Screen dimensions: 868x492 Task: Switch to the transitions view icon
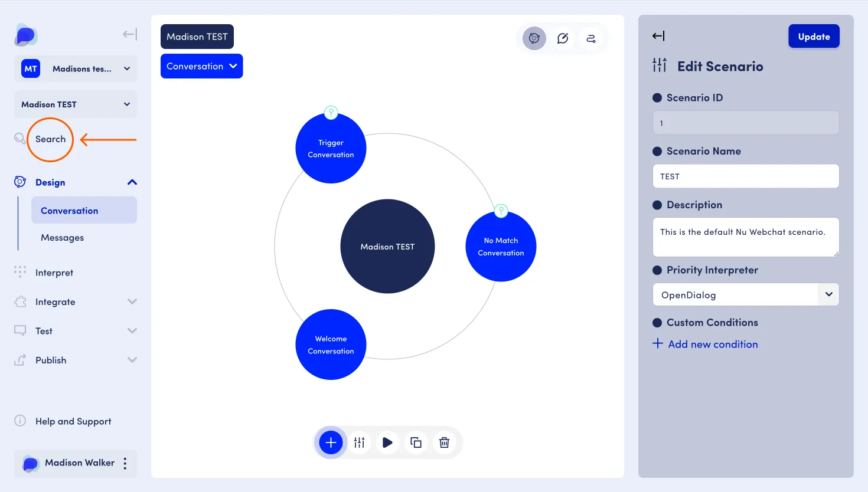[x=591, y=38]
